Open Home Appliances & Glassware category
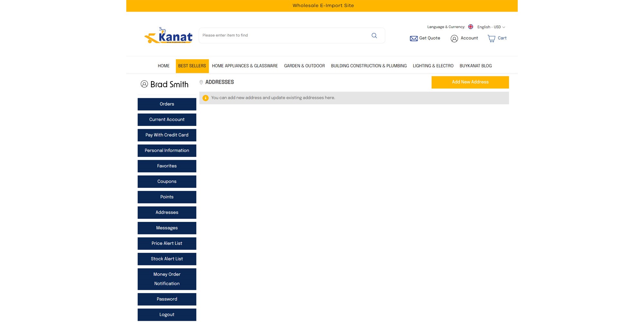 (x=245, y=66)
